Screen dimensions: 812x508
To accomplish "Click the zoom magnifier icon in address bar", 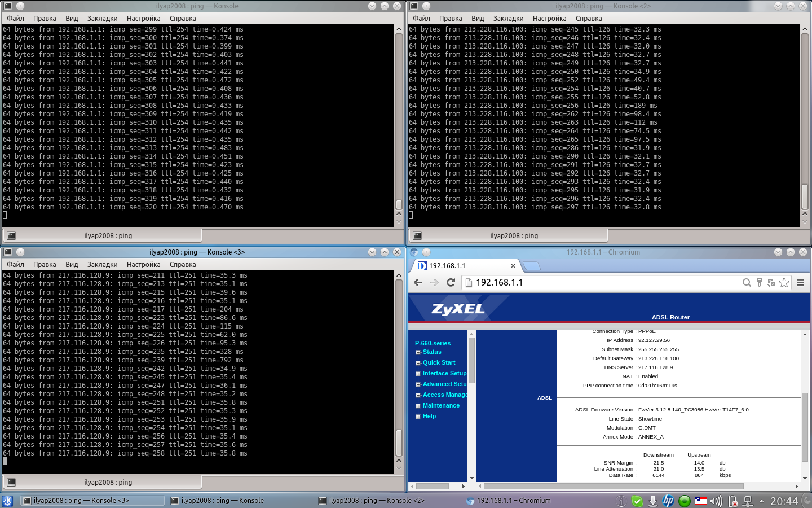I will point(747,283).
